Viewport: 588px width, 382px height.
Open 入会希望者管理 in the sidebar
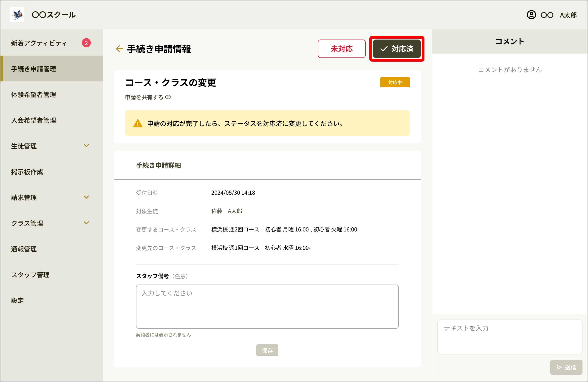click(52, 120)
